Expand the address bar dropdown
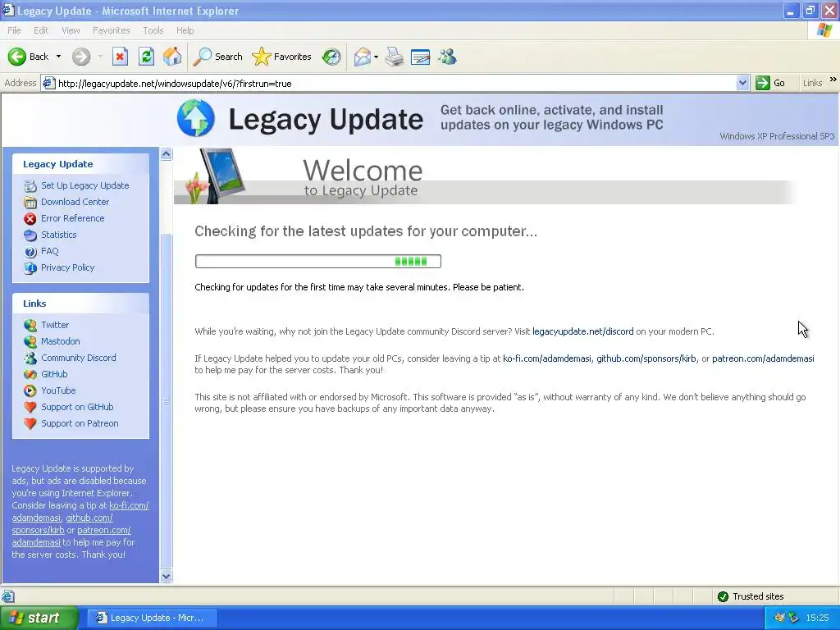 (x=742, y=83)
